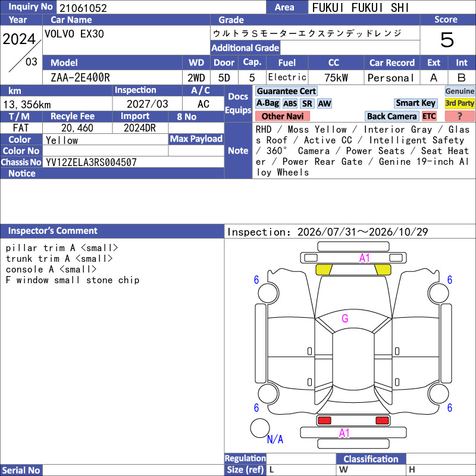The image size is (476, 476).
Task: Click the import value 2024DR
Action: click(140, 128)
